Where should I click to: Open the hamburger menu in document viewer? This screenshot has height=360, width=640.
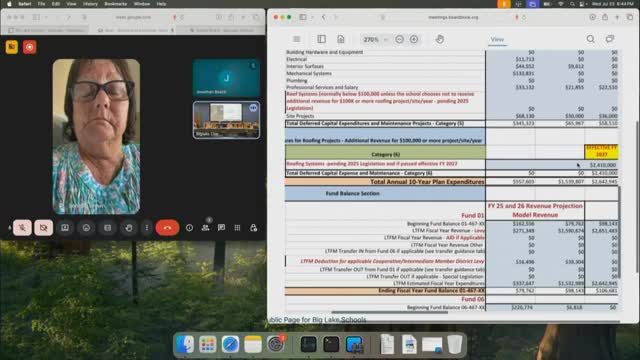[297, 39]
